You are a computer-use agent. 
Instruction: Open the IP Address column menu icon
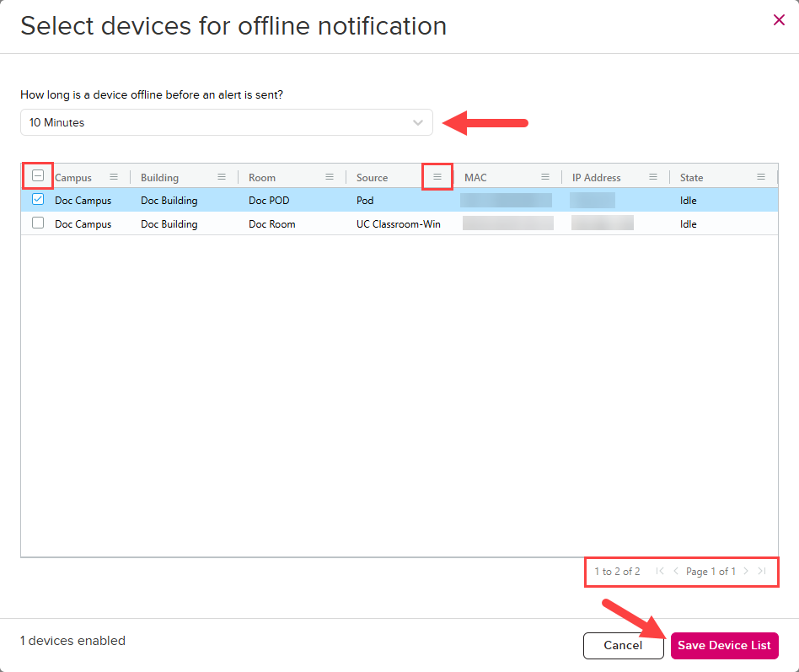point(653,177)
